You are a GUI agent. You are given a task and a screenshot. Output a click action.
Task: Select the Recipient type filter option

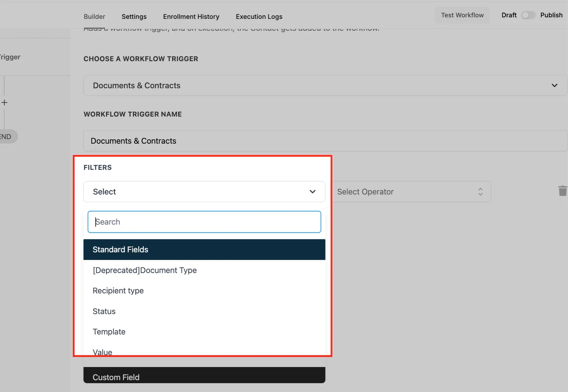[x=204, y=291]
